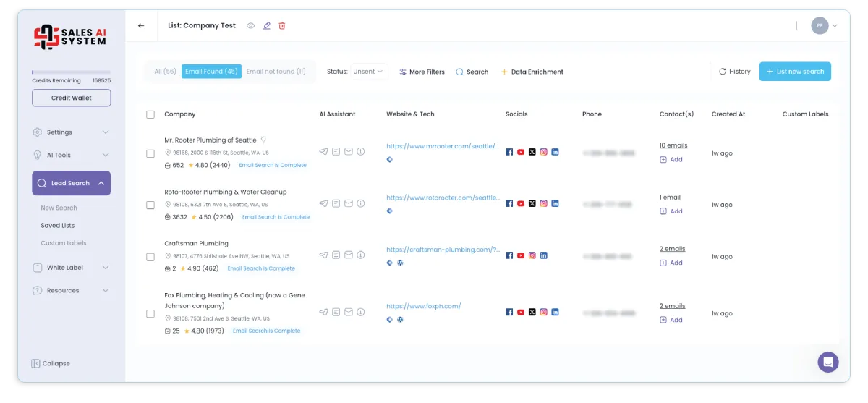Click the Credit Wallet button

tap(71, 98)
